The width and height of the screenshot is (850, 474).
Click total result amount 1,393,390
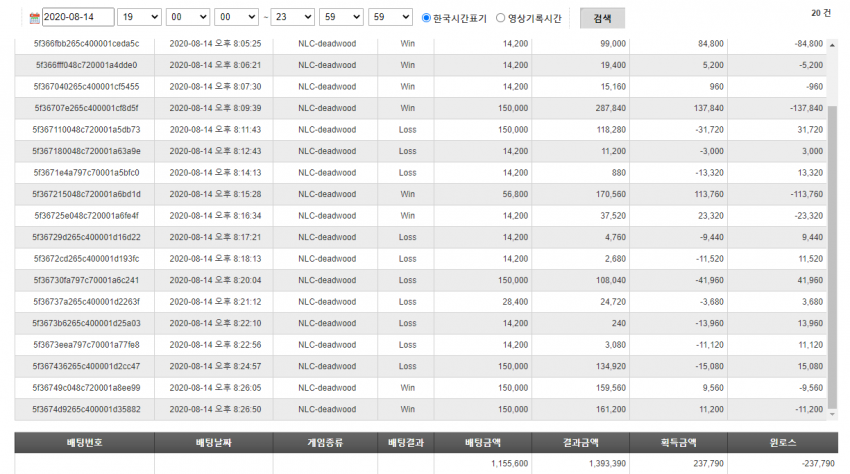pos(607,464)
